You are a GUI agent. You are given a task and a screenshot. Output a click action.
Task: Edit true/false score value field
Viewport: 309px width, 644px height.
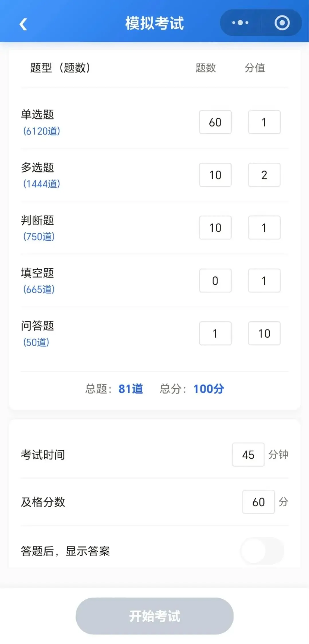point(264,228)
